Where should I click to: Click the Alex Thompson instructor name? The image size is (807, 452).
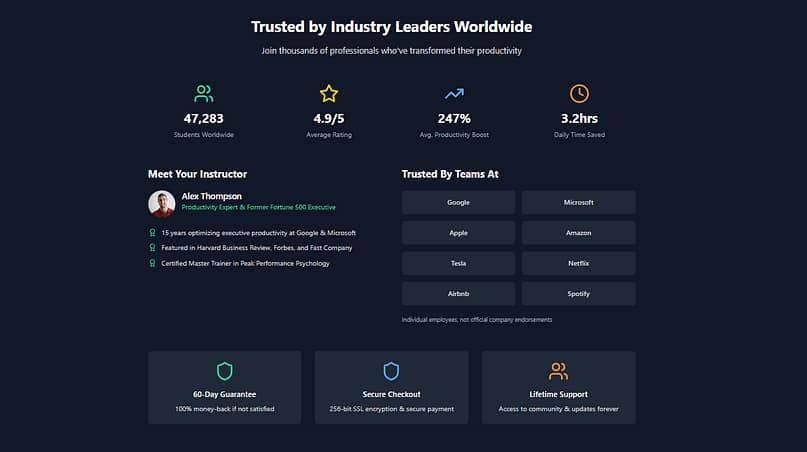(212, 196)
